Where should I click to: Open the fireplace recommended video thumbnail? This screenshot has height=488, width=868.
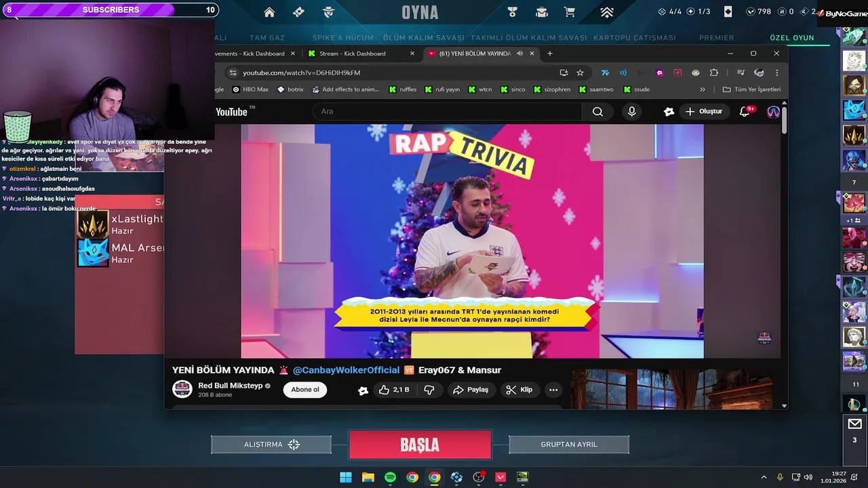point(671,389)
